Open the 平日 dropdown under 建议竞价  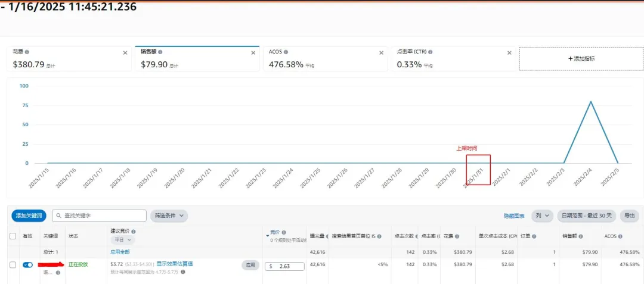click(122, 240)
